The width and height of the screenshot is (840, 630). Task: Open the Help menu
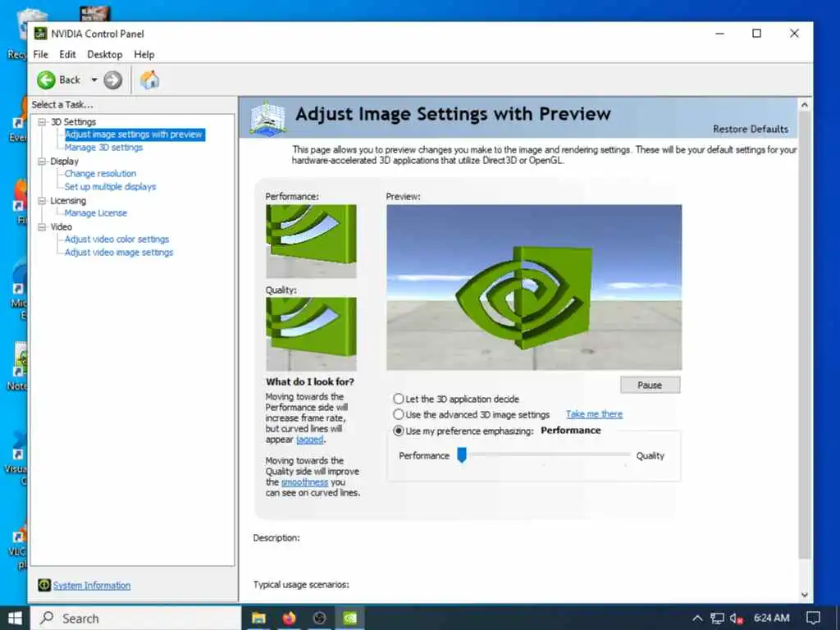(144, 54)
